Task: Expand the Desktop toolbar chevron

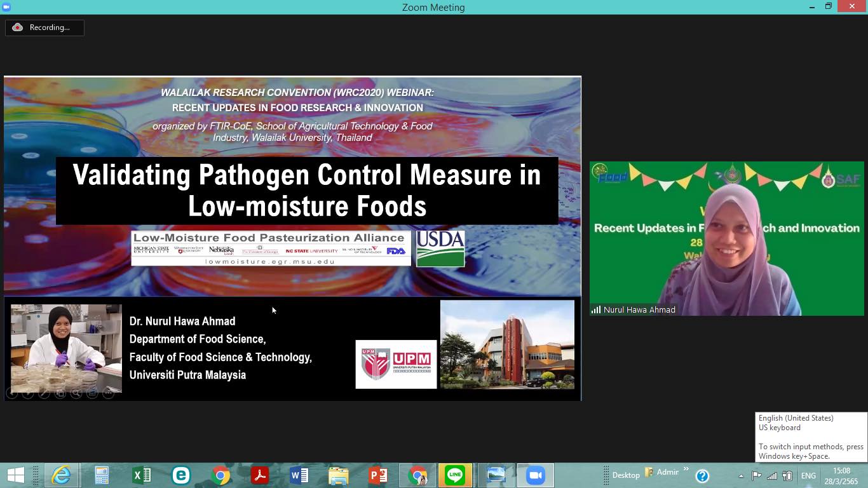Action: tap(686, 471)
